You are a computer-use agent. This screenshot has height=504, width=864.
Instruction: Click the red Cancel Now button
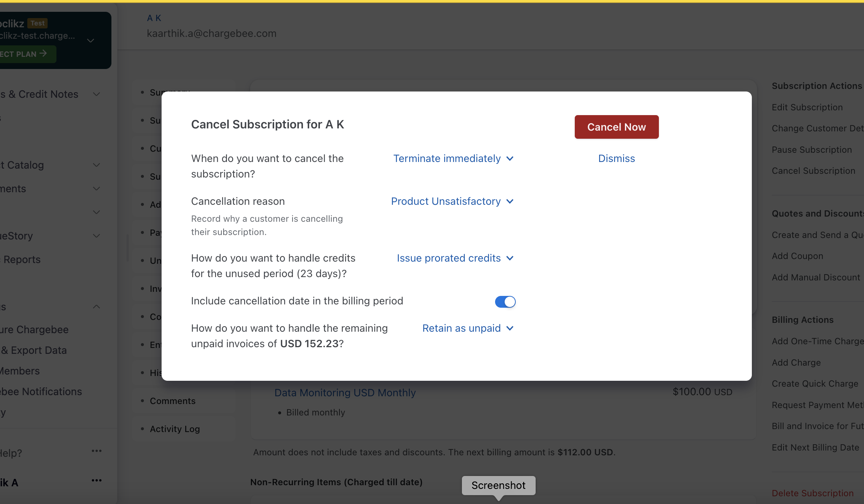click(x=616, y=127)
